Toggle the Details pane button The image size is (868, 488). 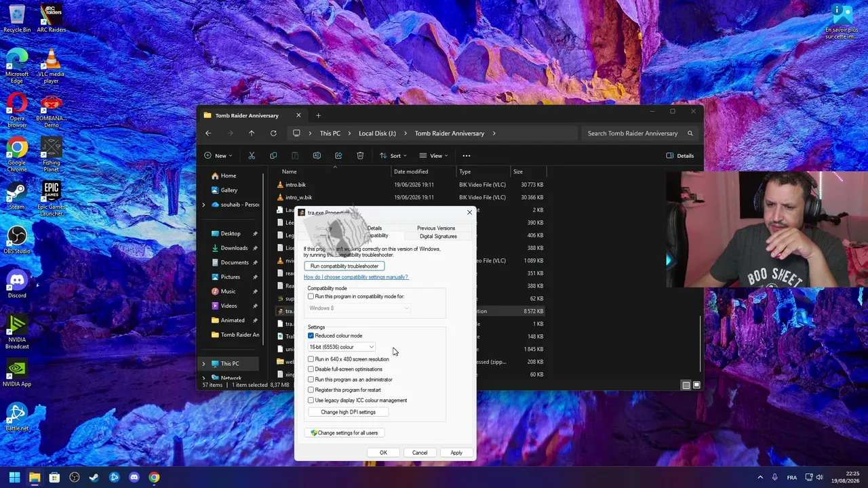[680, 156]
